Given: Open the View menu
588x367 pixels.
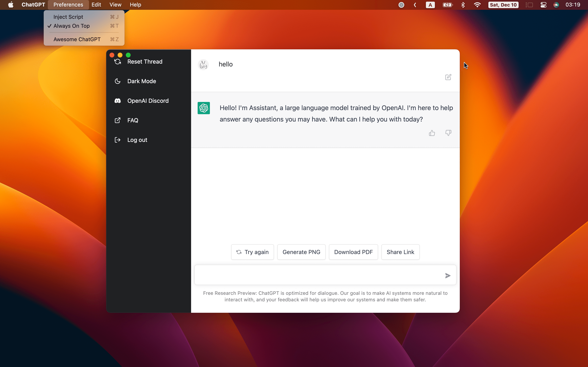Looking at the screenshot, I should pos(115,5).
